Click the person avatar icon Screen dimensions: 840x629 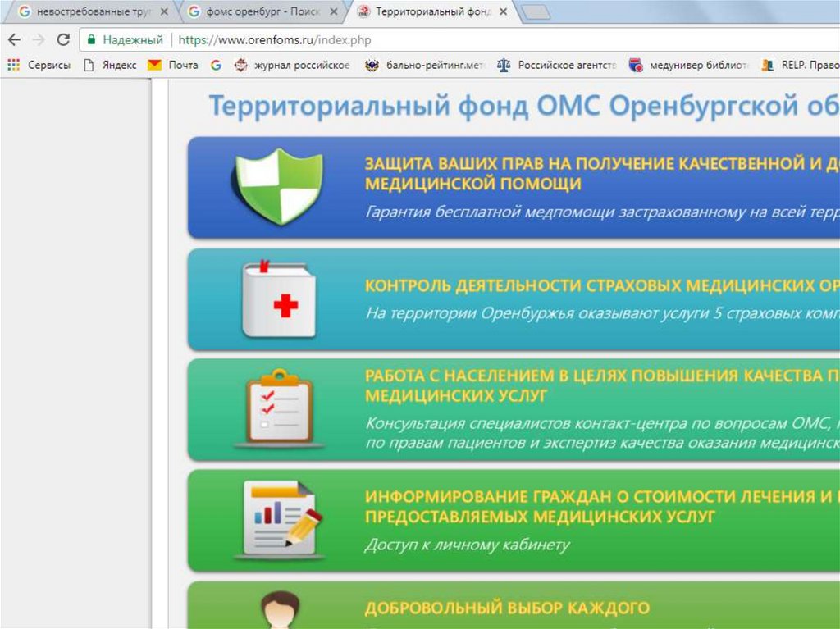(x=281, y=609)
